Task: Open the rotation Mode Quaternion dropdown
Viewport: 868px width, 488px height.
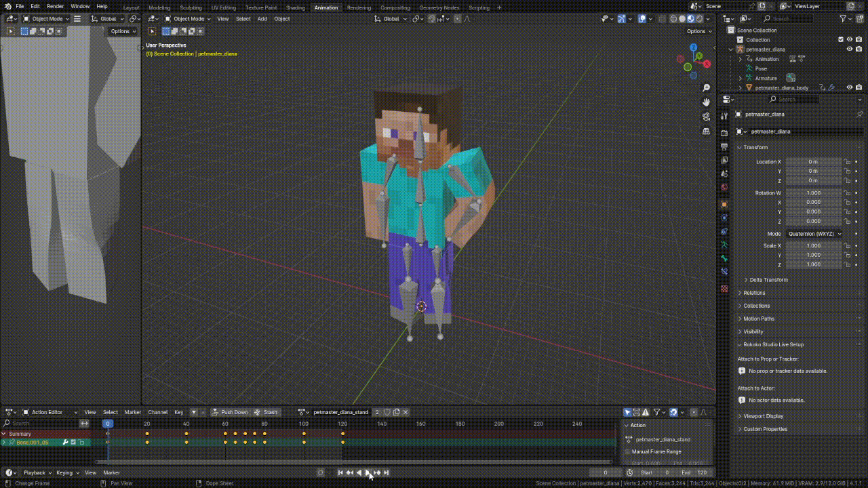Action: [814, 234]
